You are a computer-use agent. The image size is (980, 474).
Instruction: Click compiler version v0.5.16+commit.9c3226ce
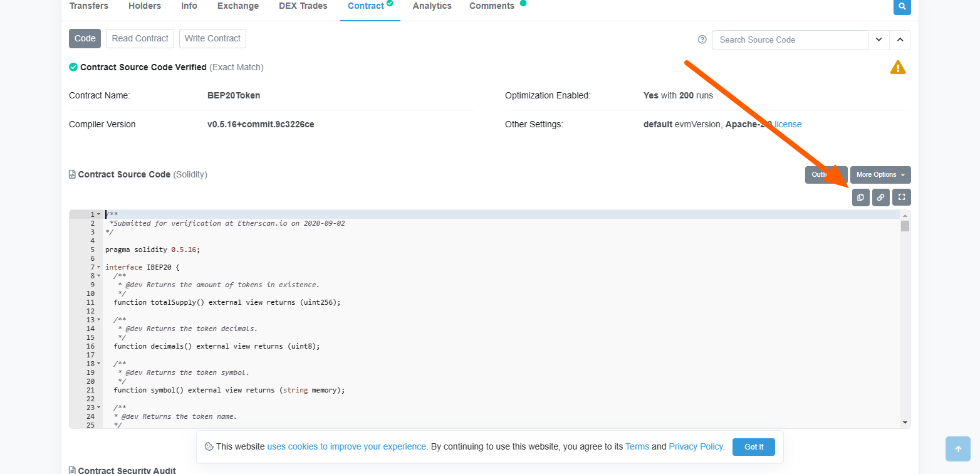[261, 124]
